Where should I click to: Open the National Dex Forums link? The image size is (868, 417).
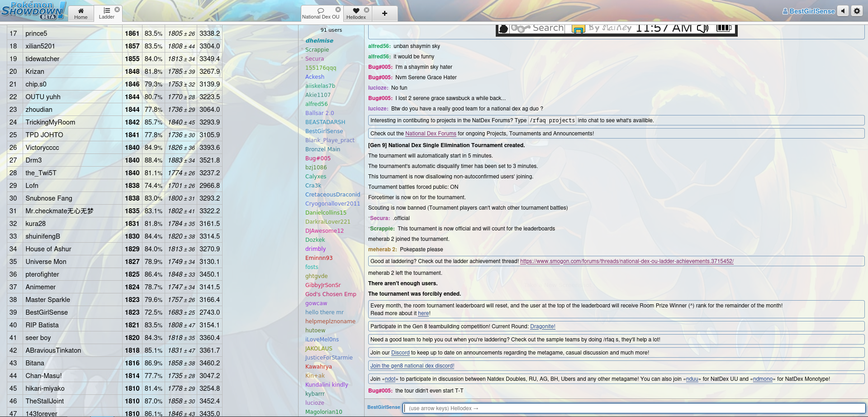431,134
